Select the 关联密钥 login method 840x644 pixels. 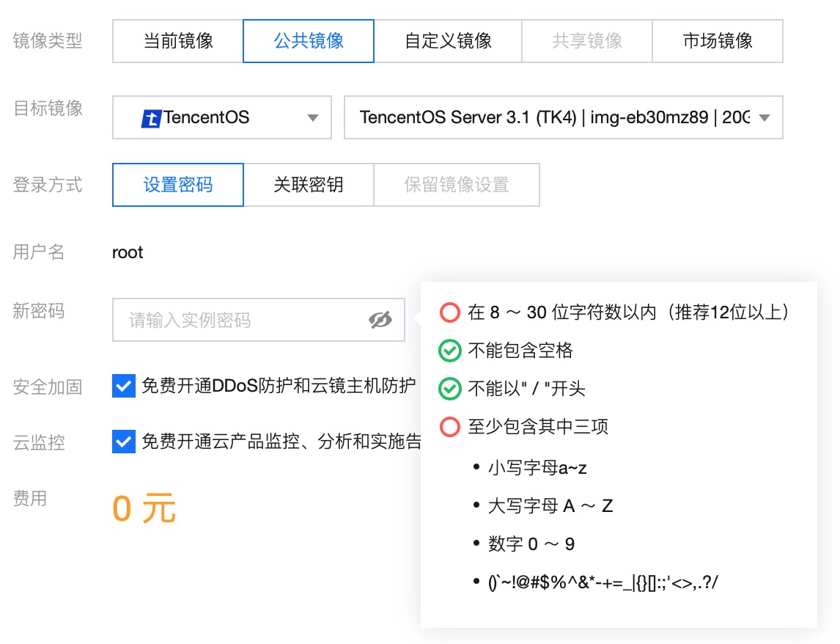click(308, 185)
